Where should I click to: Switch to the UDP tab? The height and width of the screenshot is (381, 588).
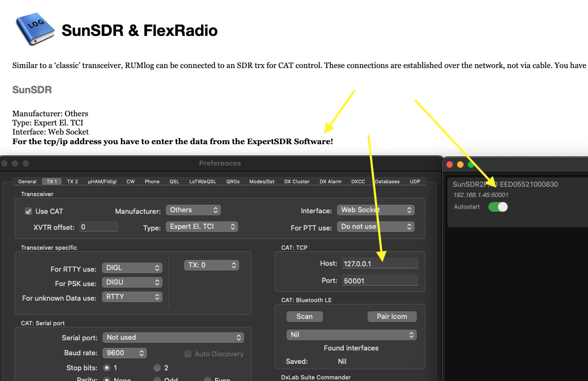pyautogui.click(x=415, y=181)
